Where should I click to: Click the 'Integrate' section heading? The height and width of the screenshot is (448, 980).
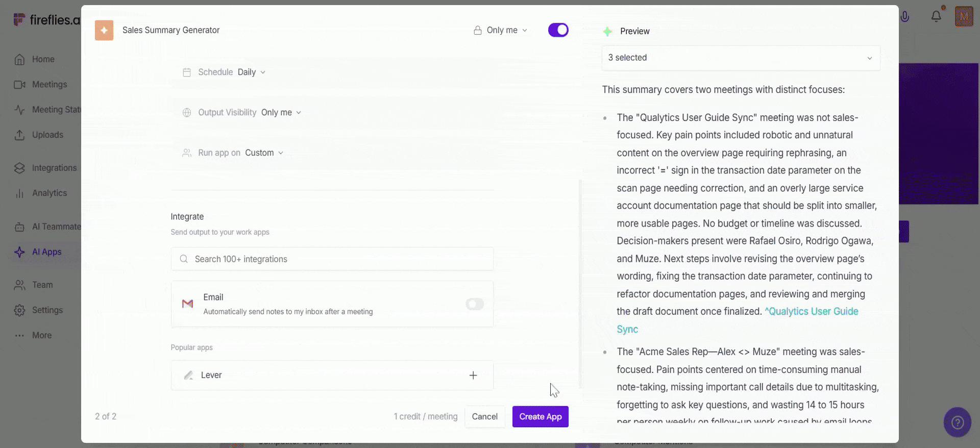[x=187, y=216]
